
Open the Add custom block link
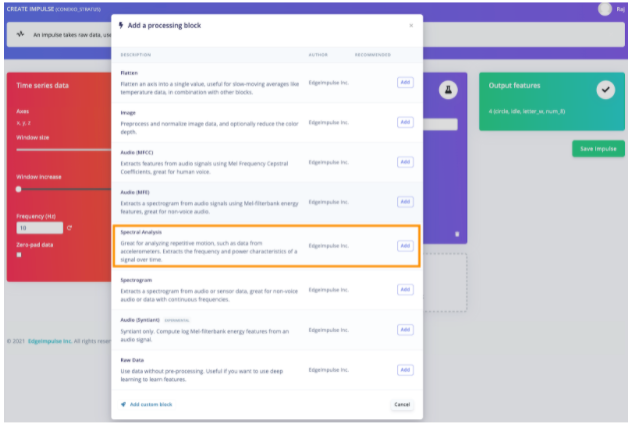point(150,404)
